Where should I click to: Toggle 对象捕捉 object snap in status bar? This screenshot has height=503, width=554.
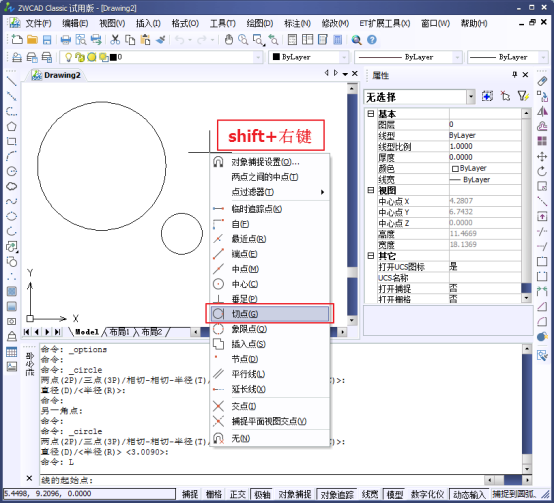pos(295,494)
